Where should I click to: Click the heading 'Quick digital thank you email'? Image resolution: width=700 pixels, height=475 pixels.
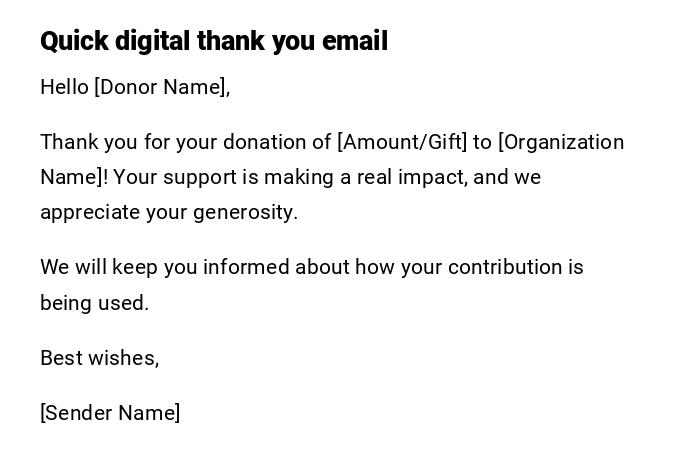click(214, 41)
